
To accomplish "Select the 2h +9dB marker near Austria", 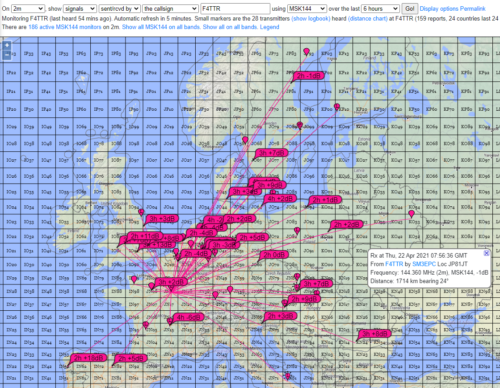I will (305, 299).
